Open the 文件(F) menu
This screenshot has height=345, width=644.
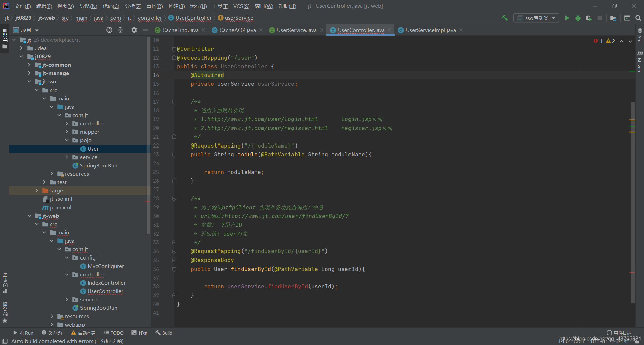22,6
